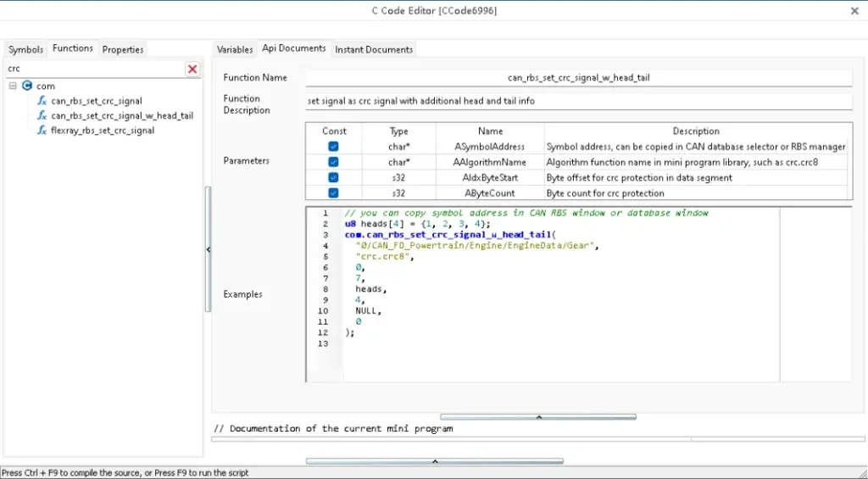Toggle Const checkbox for AAlgorithmName parameter
The width and height of the screenshot is (868, 479).
[x=333, y=162]
